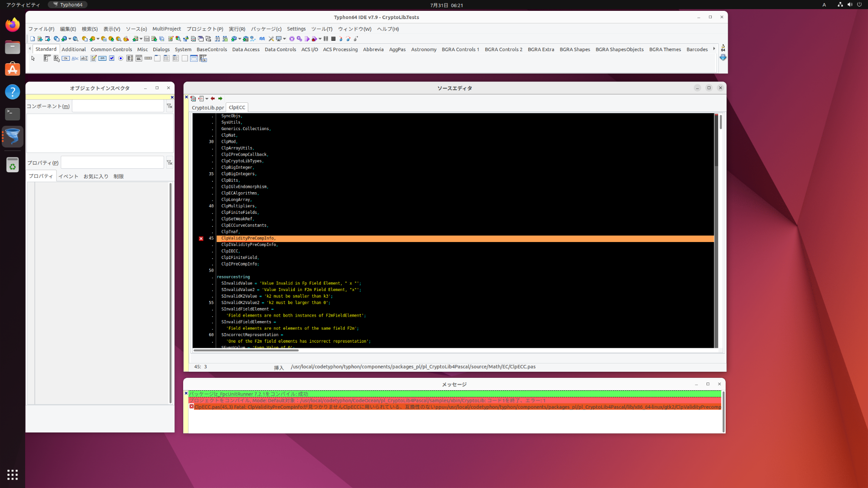Click the green FpcUnitRunner compile success message
Image resolution: width=868 pixels, height=488 pixels.
(455, 394)
